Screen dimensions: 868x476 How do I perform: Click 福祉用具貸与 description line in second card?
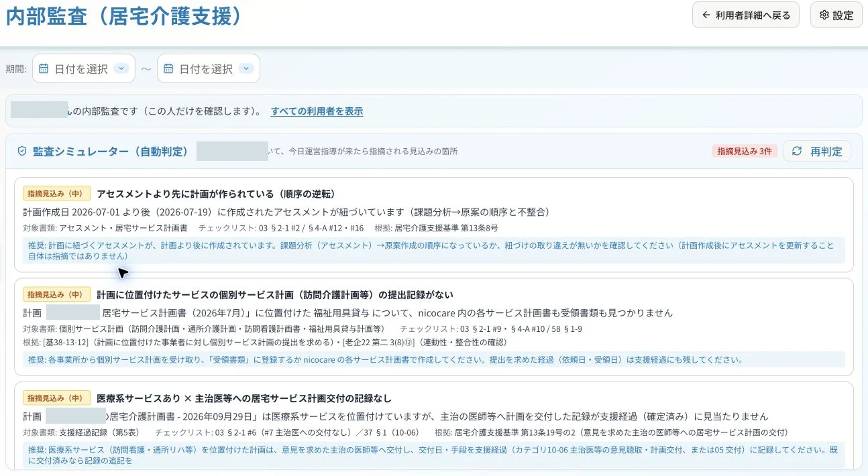(x=347, y=313)
